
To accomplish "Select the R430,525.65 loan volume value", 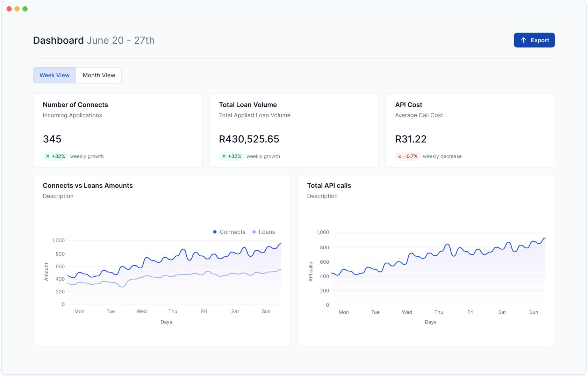I will (249, 139).
